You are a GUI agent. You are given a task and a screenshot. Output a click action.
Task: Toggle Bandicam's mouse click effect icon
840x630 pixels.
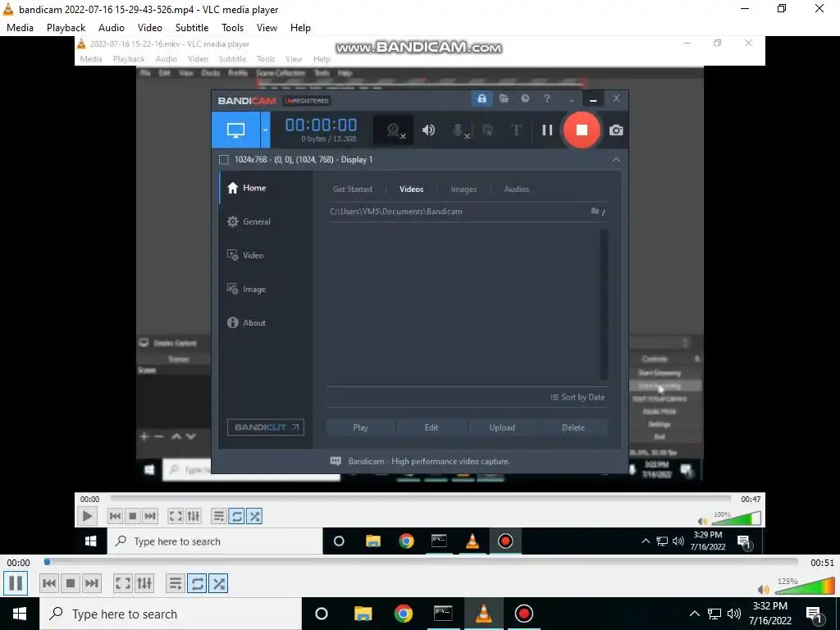coord(487,130)
